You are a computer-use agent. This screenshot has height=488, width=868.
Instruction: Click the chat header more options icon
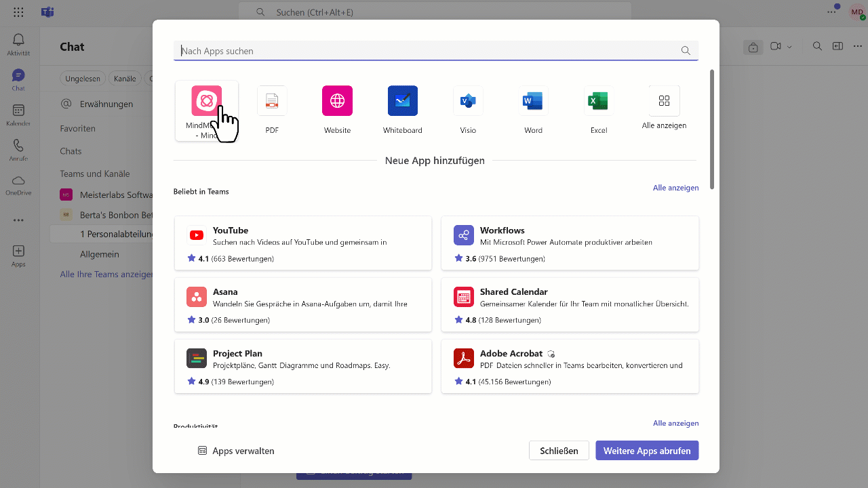[857, 46]
